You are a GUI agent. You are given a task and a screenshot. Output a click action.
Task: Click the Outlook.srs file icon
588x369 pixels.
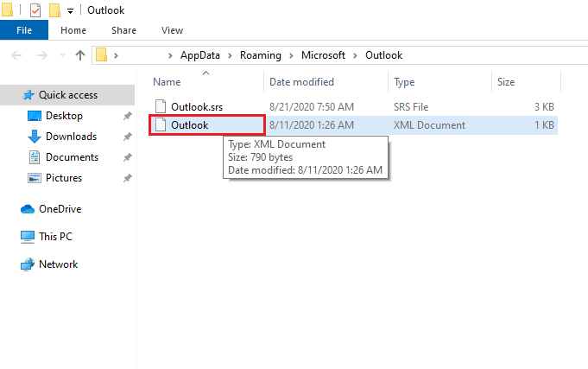(x=161, y=106)
